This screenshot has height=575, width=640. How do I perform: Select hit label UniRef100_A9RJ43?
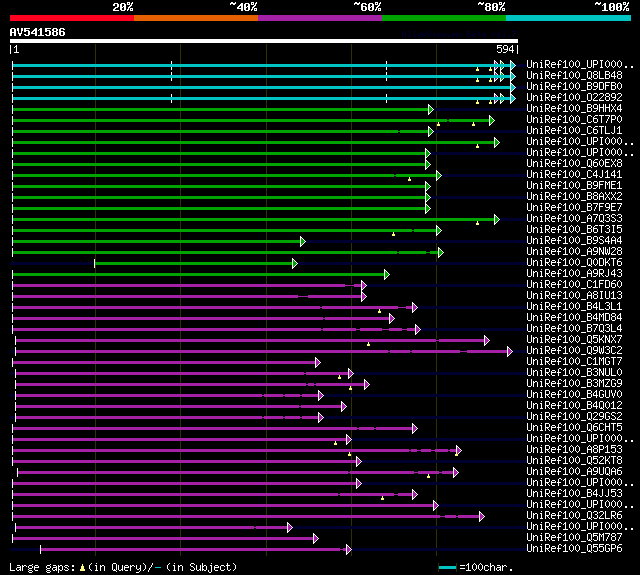[574, 274]
